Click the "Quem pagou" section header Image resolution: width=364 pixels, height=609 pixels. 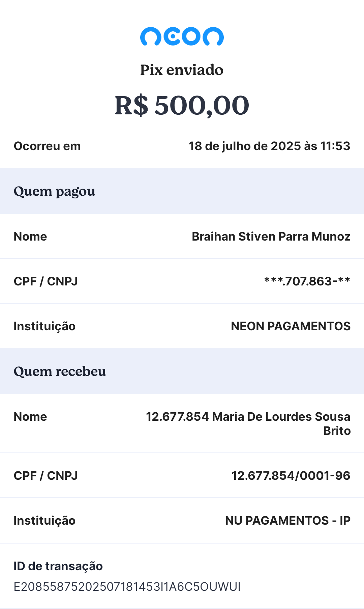pos(54,191)
